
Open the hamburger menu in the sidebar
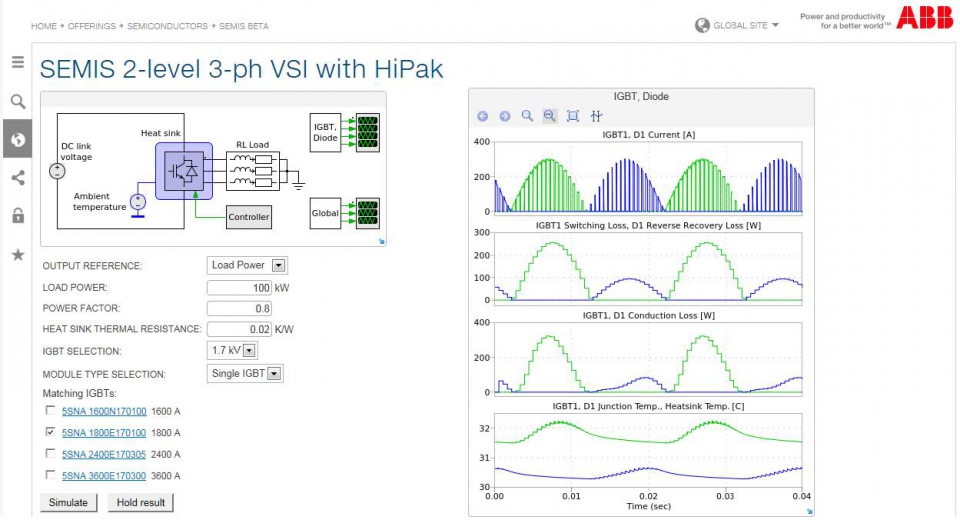[x=18, y=62]
